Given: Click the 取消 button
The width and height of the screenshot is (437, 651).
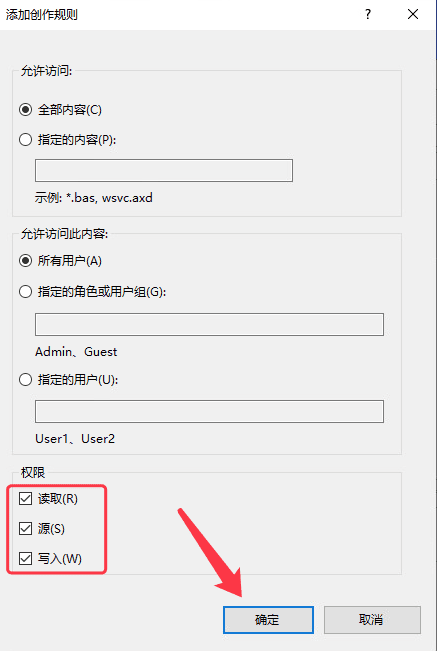Looking at the screenshot, I should pyautogui.click(x=372, y=620).
